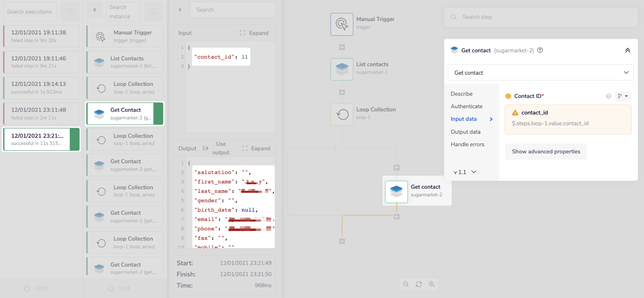Select the Manual Trigger step icon
This screenshot has width=644, height=298.
point(342,24)
